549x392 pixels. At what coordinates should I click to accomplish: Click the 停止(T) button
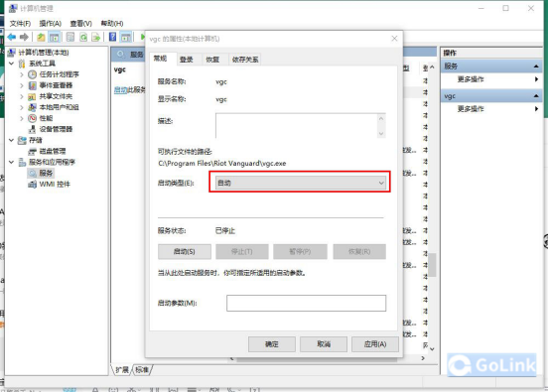pos(242,252)
